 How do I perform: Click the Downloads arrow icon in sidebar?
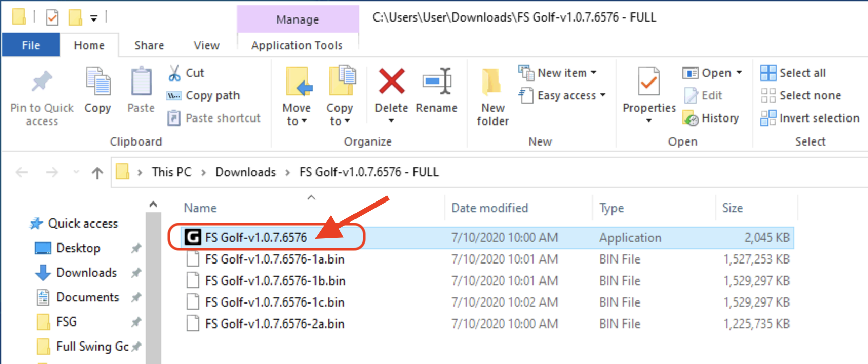pyautogui.click(x=43, y=273)
